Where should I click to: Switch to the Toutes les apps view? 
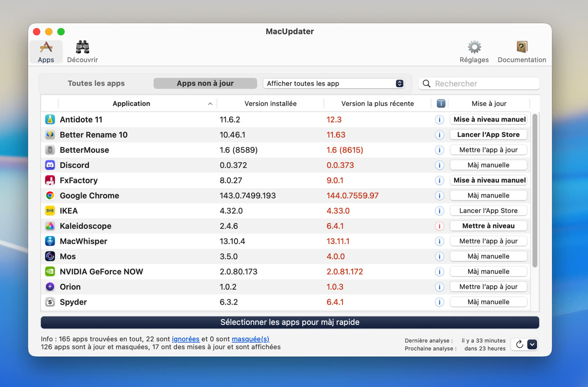(x=96, y=83)
